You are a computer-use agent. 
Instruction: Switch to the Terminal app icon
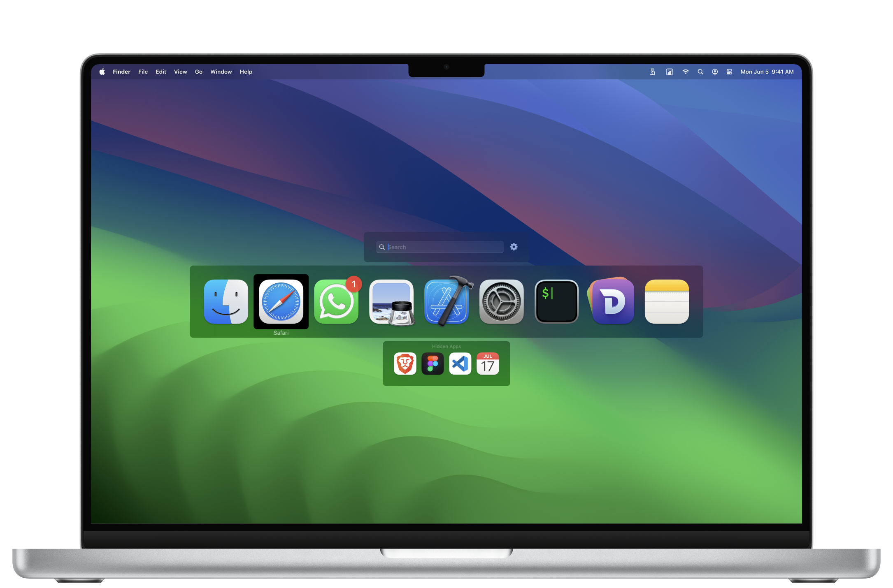point(557,302)
